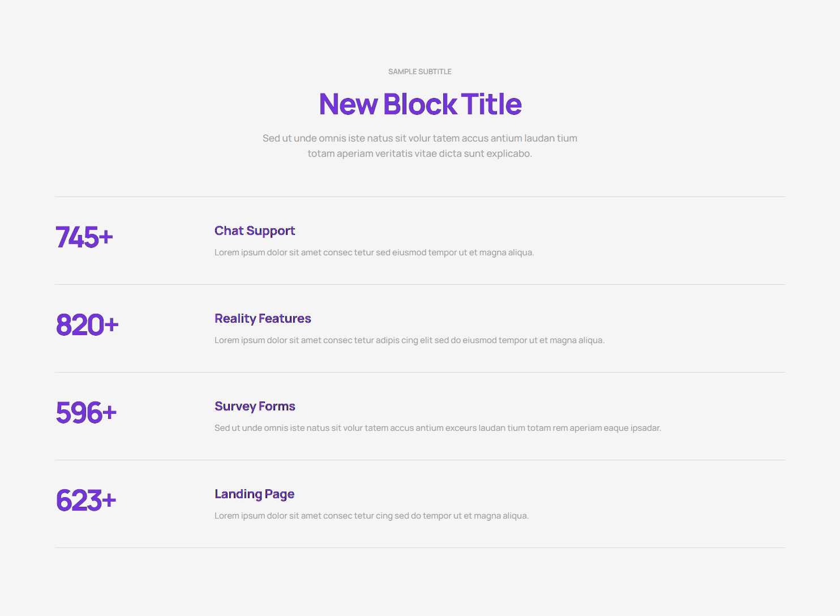Select the New Block Title heading

[420, 104]
